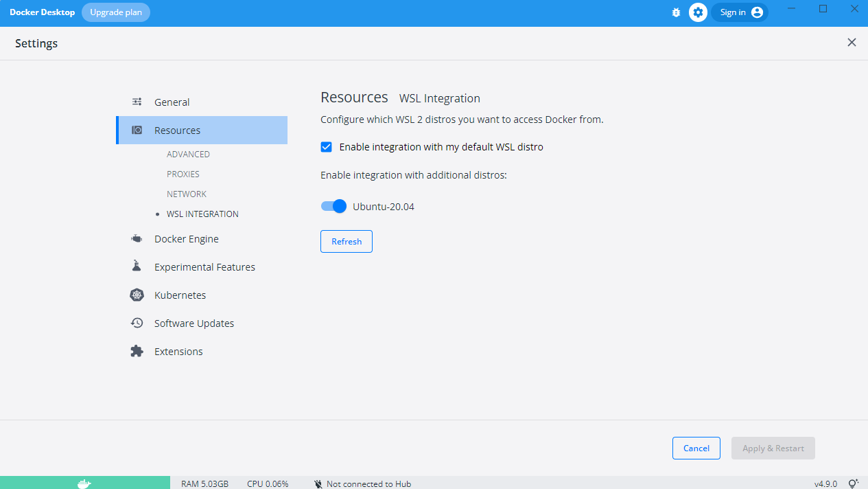Disable the Ubuntu-20.04 integration toggle
This screenshot has height=489, width=868.
(x=333, y=206)
